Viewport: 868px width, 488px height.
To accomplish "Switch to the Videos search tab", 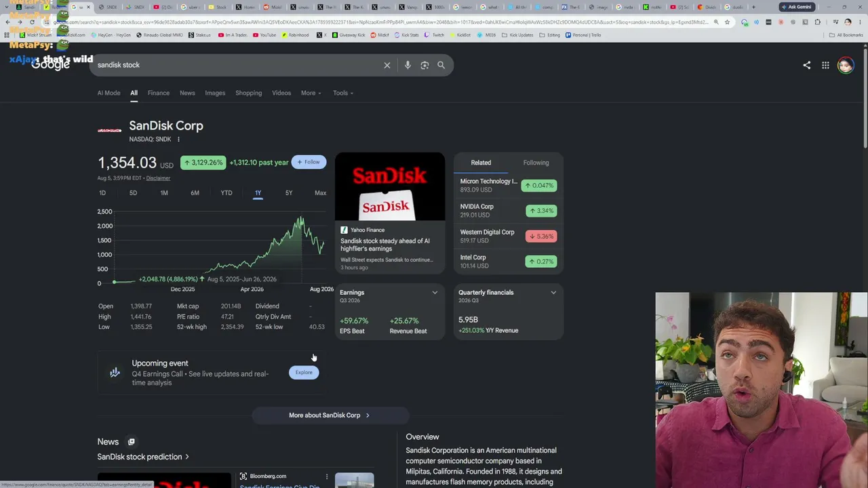I will coord(281,93).
